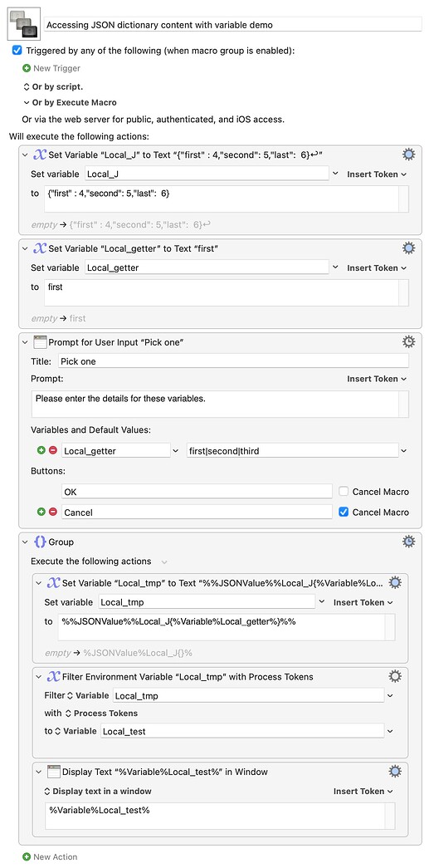Collapse the Filter Environment Variable action

click(x=39, y=676)
